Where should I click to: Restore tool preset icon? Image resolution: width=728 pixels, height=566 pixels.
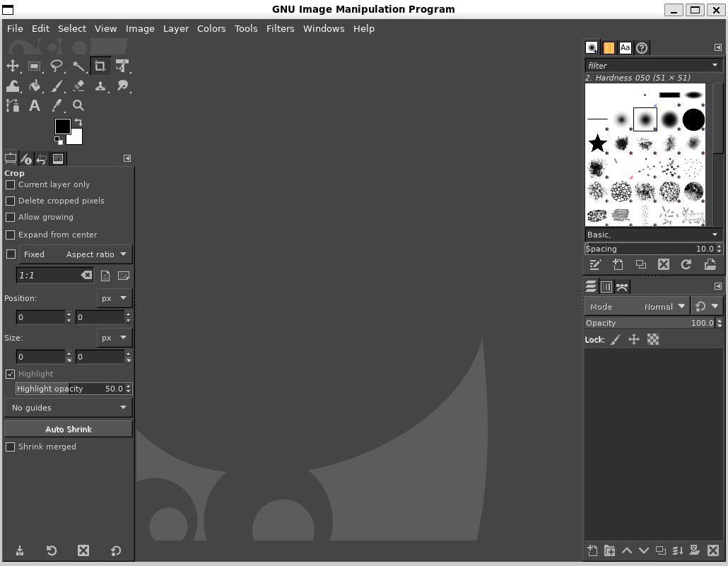[52, 550]
